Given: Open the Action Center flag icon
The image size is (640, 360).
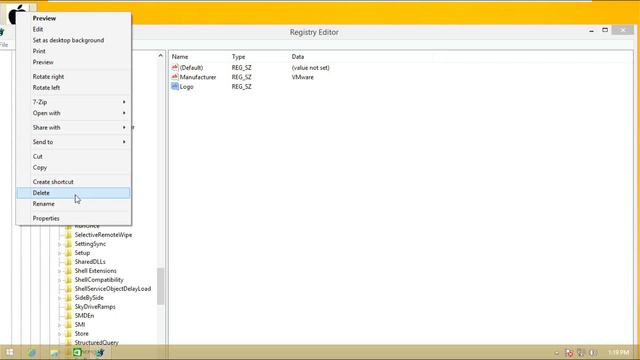Looking at the screenshot, I should pyautogui.click(x=569, y=353).
